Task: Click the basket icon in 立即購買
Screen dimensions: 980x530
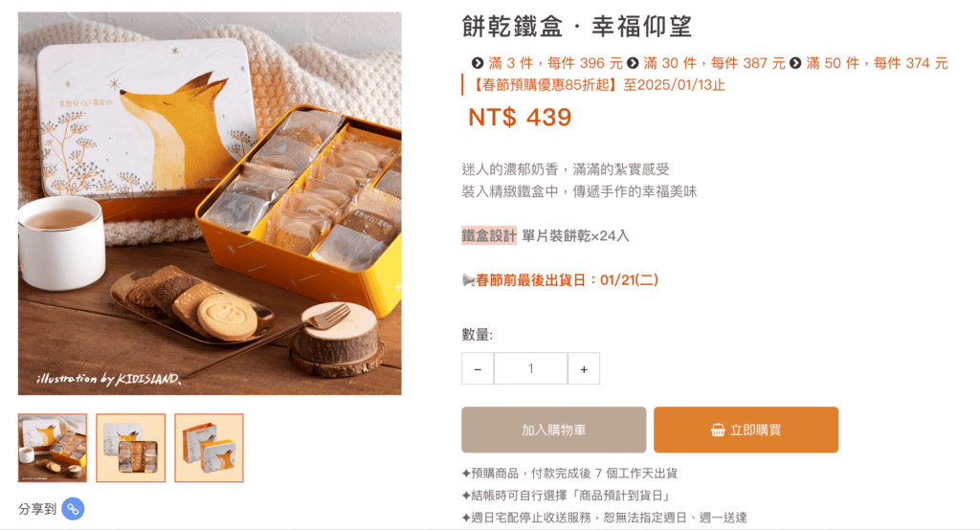Action: 718,430
